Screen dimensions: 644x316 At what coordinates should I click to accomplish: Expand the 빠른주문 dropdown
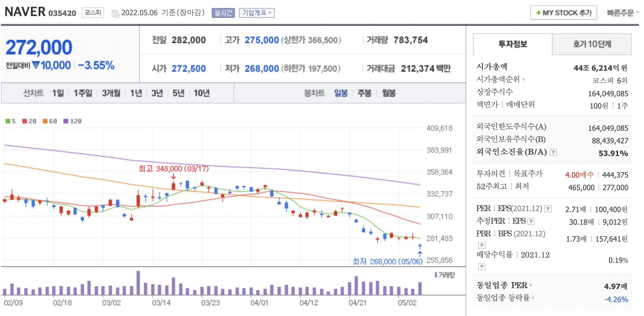click(x=622, y=13)
